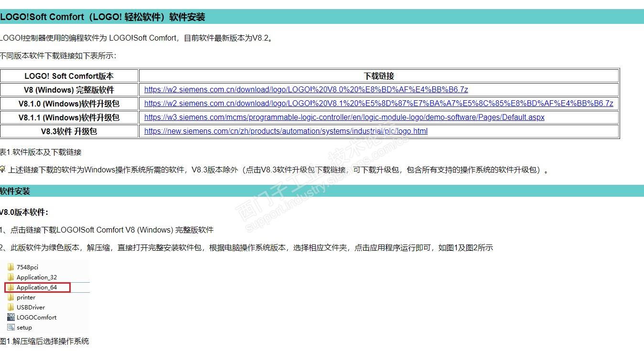
Task: Select the "setup" file name
Action: click(24, 327)
